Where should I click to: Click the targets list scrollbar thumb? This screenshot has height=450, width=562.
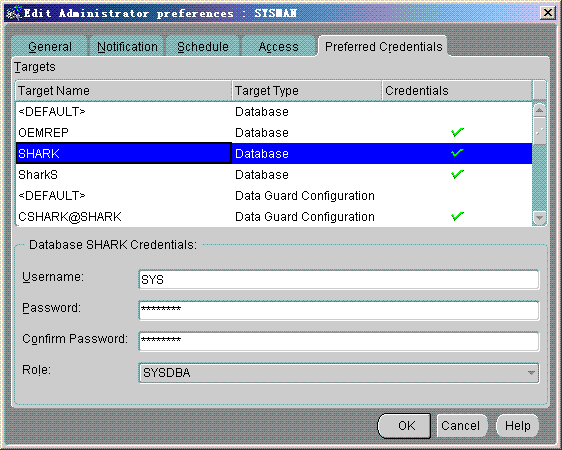[x=539, y=131]
